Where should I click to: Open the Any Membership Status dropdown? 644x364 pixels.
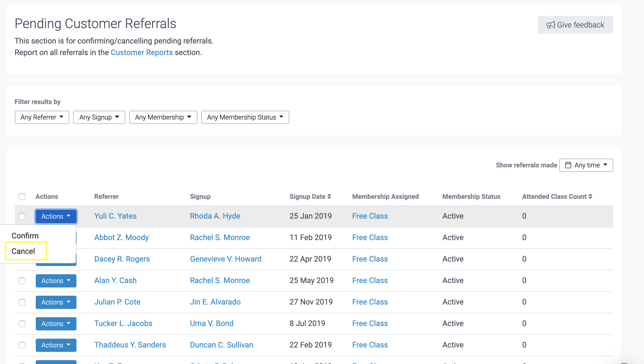(245, 117)
